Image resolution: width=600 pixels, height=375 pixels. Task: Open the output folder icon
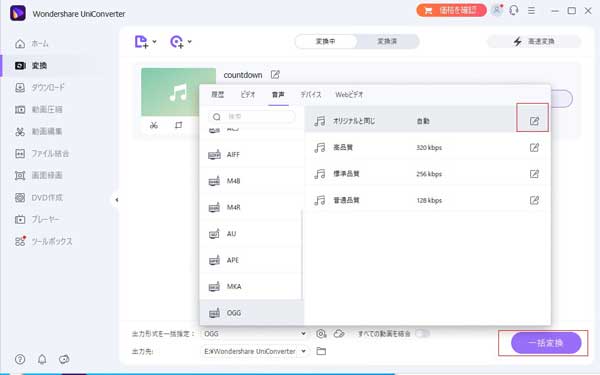coord(321,351)
